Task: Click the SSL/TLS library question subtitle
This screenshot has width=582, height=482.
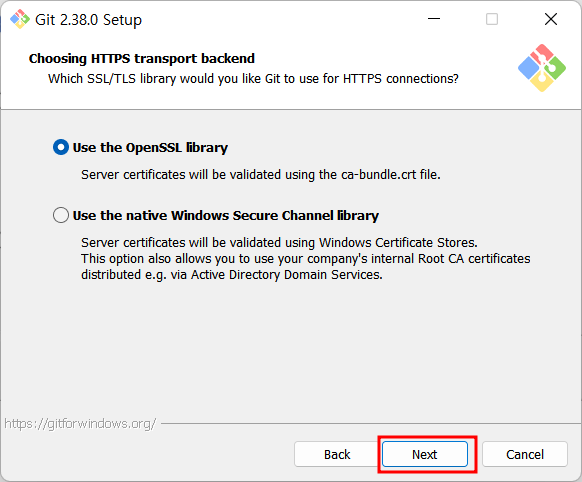Action: coord(253,79)
